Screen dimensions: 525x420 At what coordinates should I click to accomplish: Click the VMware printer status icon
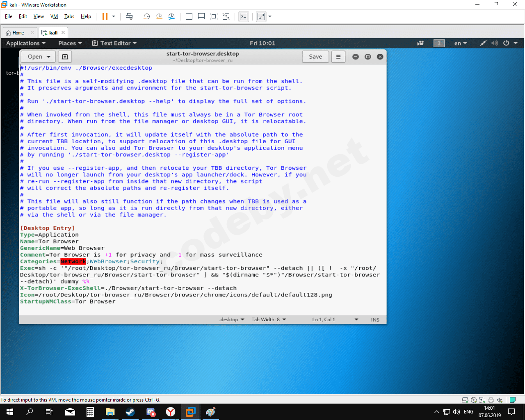click(x=491, y=400)
